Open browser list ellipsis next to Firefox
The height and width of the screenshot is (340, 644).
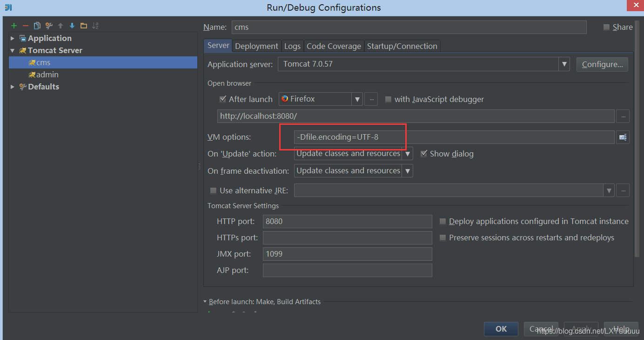371,99
